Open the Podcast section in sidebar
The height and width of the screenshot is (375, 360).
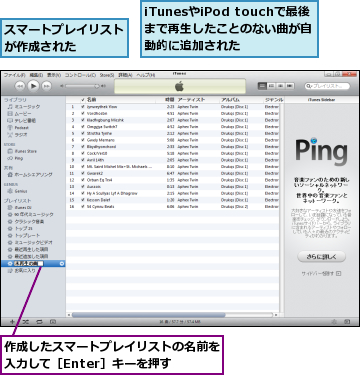coord(19,128)
